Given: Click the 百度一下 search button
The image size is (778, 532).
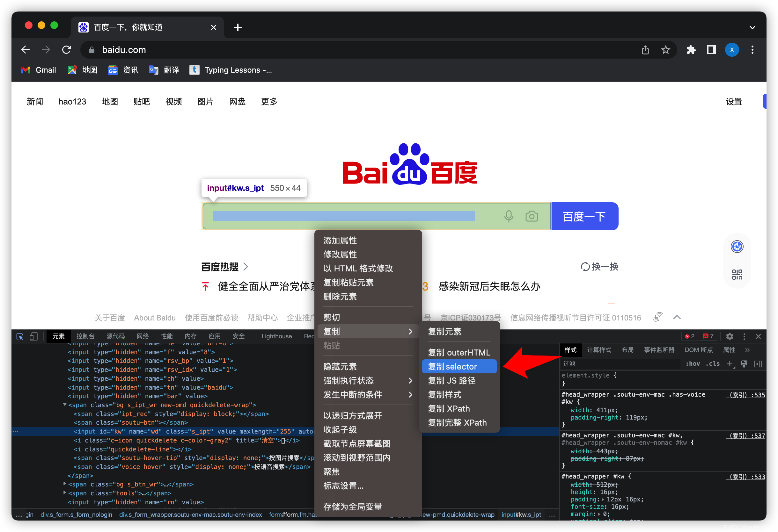Looking at the screenshot, I should click(x=584, y=216).
